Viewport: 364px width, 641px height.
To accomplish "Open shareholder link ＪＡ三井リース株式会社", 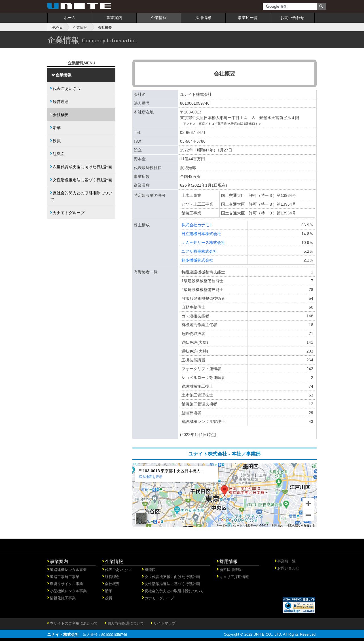I will point(203,243).
